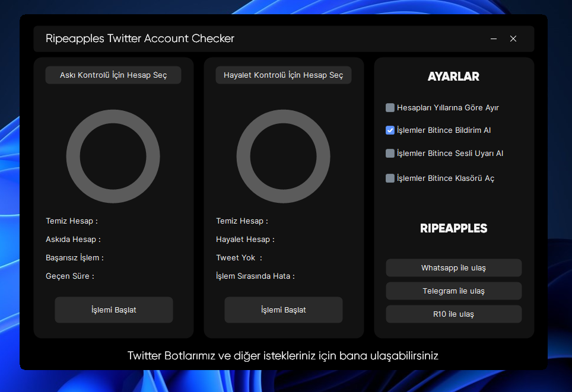
Task: Start the suspension check with İşlemi Başlat
Action: point(114,310)
